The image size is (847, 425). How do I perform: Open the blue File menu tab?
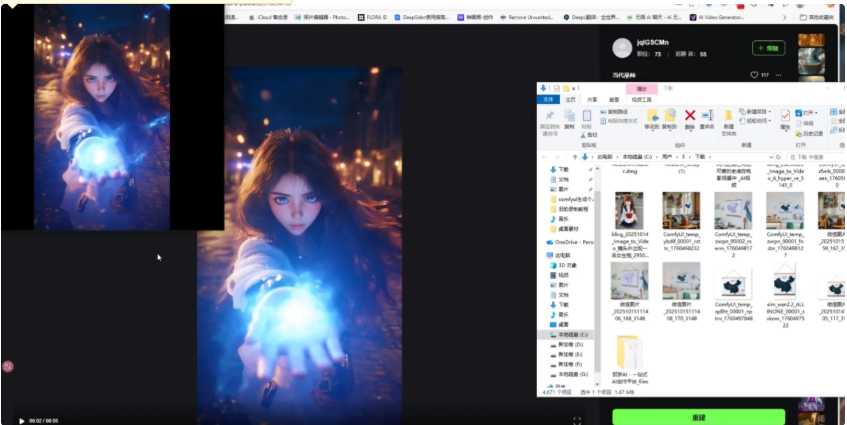pos(548,100)
